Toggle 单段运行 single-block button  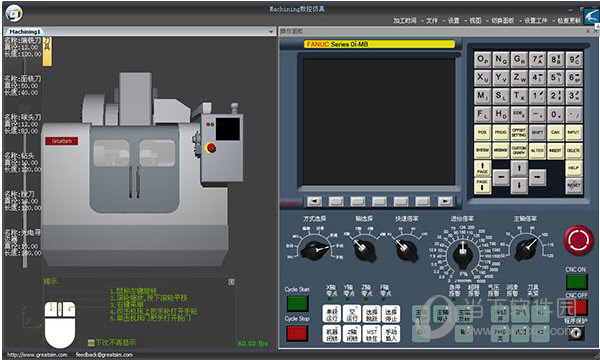click(x=332, y=314)
